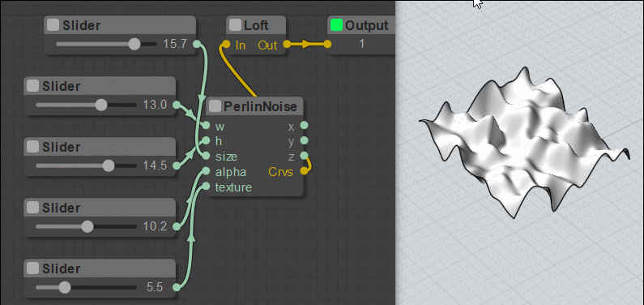Toggle the checkbox on the 15.7 Slider node
This screenshot has width=644, height=305.
click(x=53, y=25)
